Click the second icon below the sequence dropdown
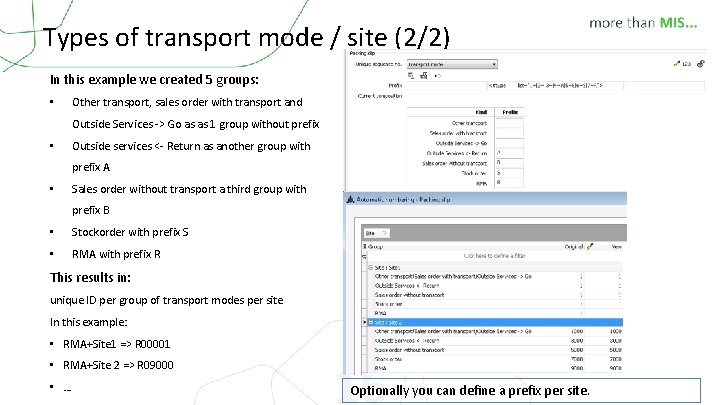The width and height of the screenshot is (720, 405). click(x=424, y=76)
